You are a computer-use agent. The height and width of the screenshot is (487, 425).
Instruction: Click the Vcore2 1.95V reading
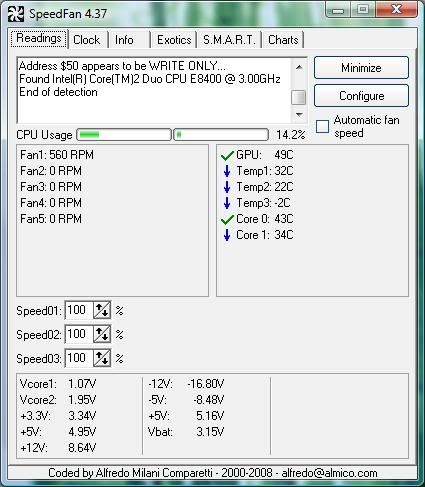(58, 400)
